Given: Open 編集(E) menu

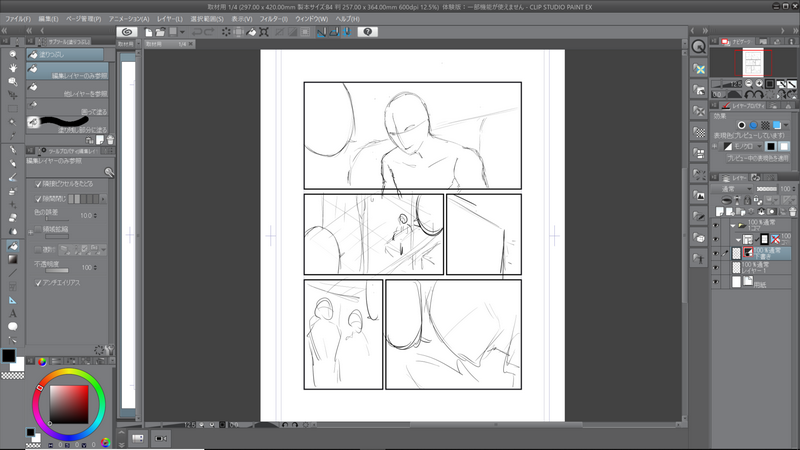Looking at the screenshot, I should [48, 19].
